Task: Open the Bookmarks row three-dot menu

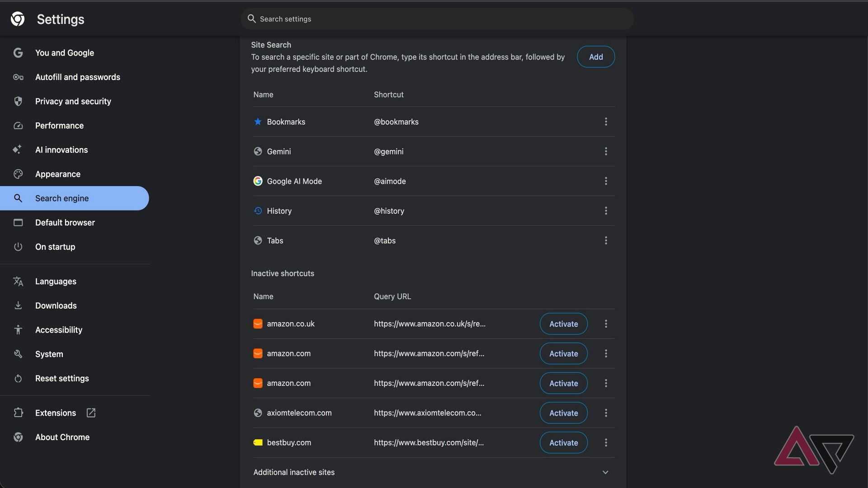Action: point(606,122)
